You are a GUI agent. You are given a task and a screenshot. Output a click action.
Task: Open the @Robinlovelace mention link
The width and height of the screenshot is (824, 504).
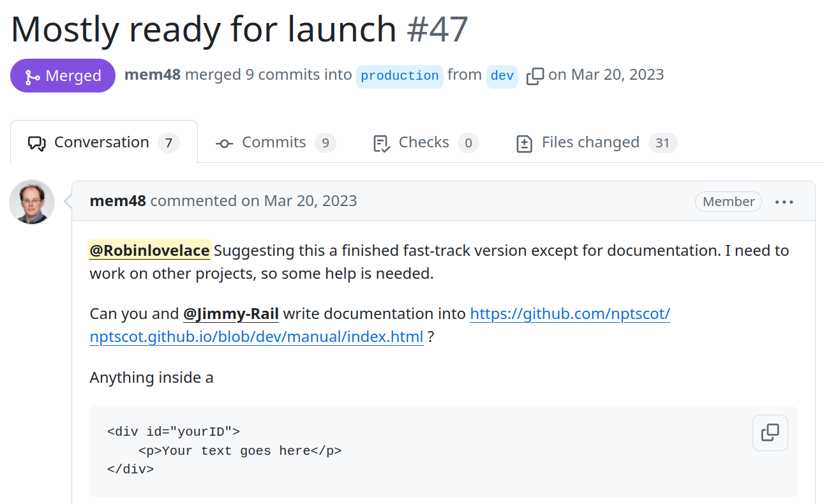click(149, 251)
